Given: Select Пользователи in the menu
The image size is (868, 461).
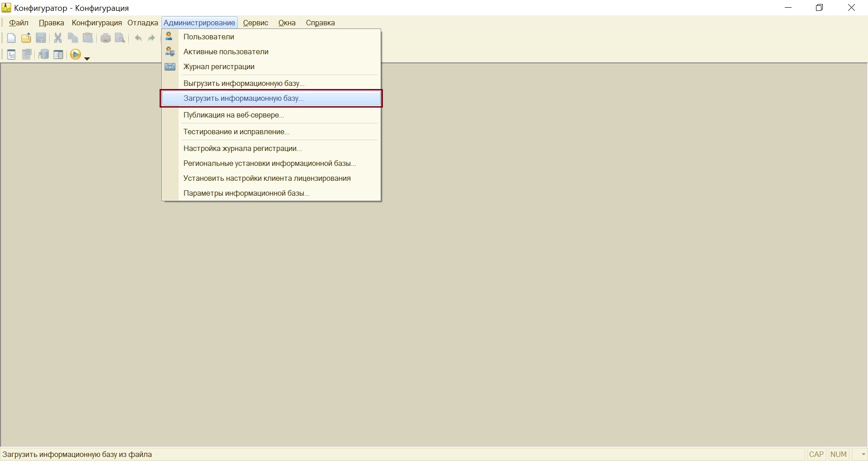Looking at the screenshot, I should tap(208, 37).
